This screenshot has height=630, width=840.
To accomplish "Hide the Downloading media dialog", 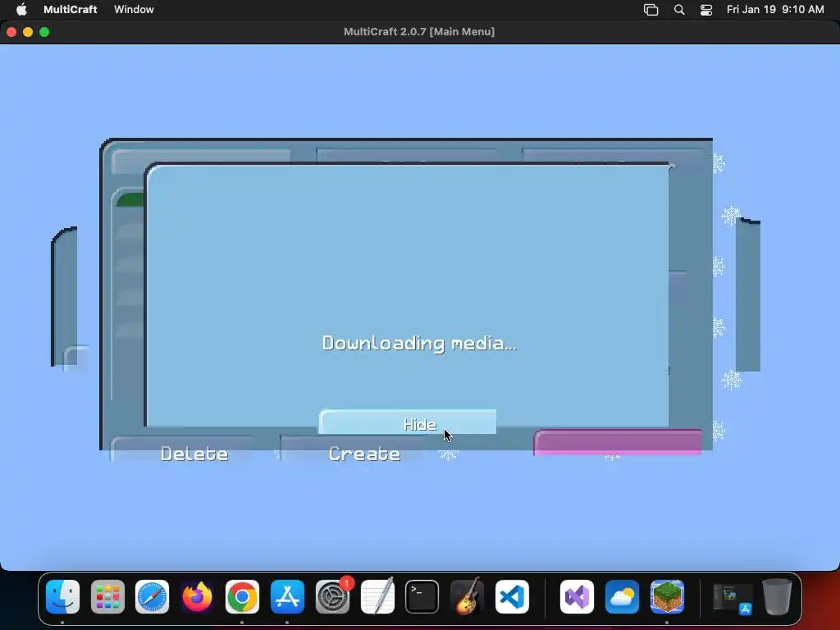I will (408, 422).
